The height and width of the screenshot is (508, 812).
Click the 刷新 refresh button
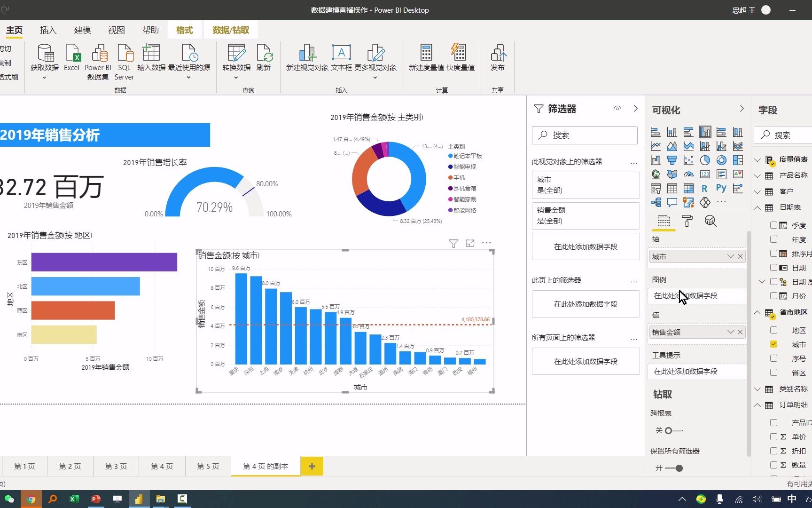pos(264,59)
